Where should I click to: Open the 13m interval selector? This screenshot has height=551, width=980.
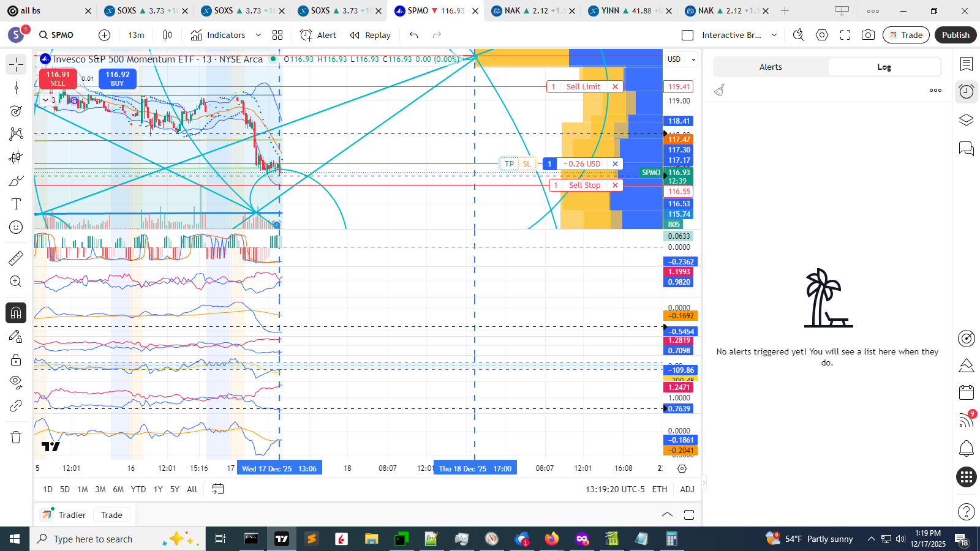tap(137, 35)
